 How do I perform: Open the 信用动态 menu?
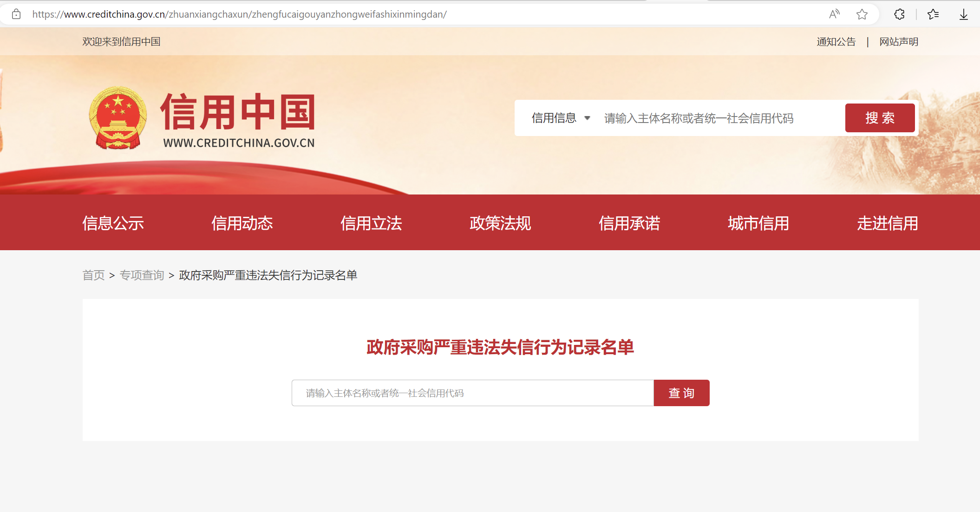[x=242, y=223]
